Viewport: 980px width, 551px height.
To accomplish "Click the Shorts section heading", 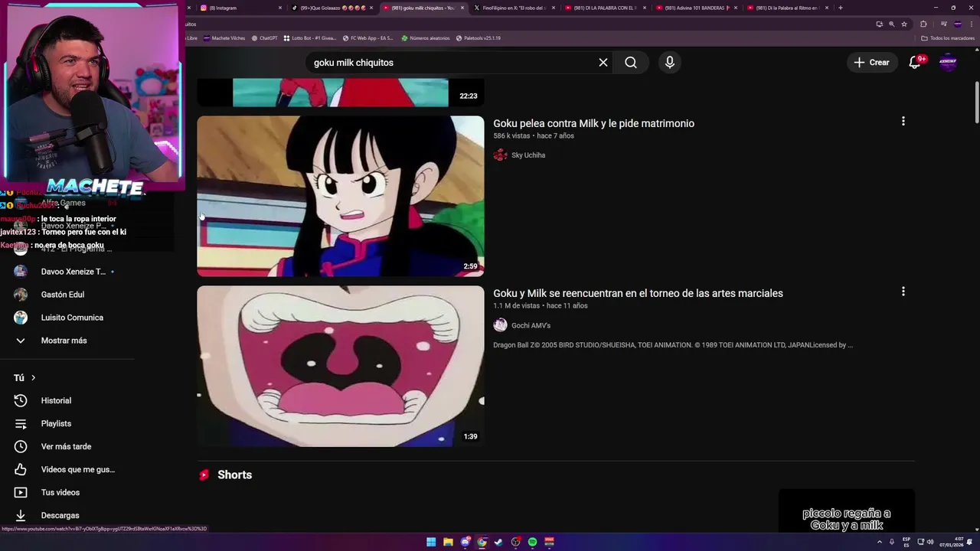I will (234, 475).
